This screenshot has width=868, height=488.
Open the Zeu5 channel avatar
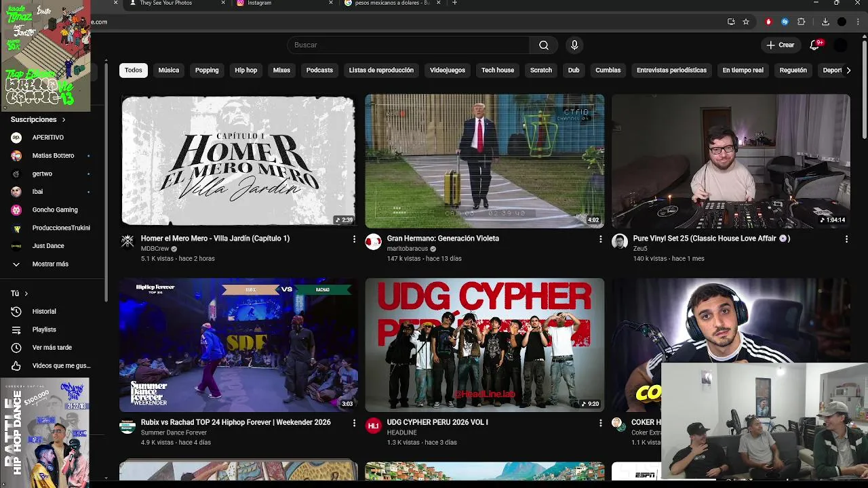[620, 242]
